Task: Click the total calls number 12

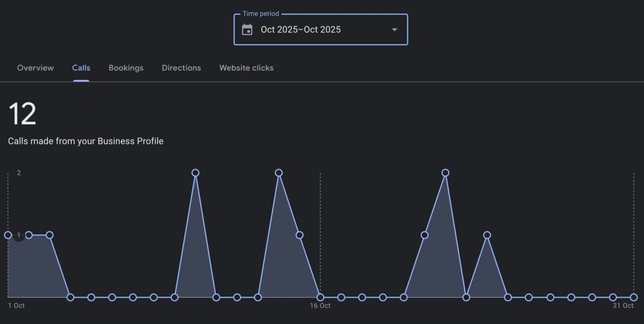Action: (22, 114)
